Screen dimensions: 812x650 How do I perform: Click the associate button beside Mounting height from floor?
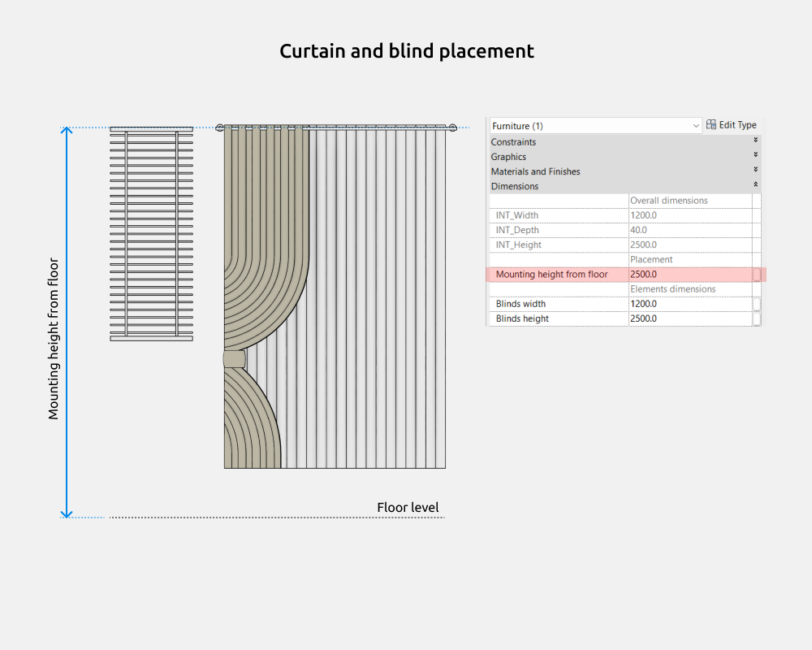click(x=757, y=274)
